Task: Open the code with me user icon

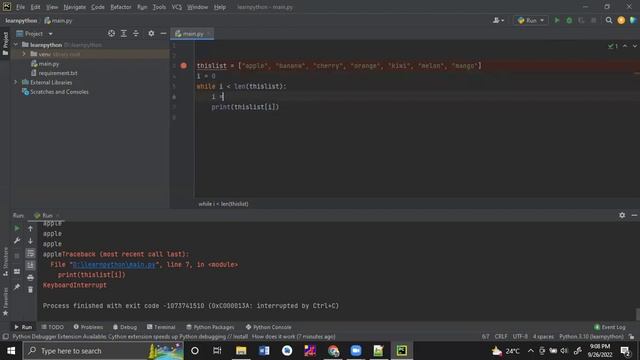Action: (498, 20)
